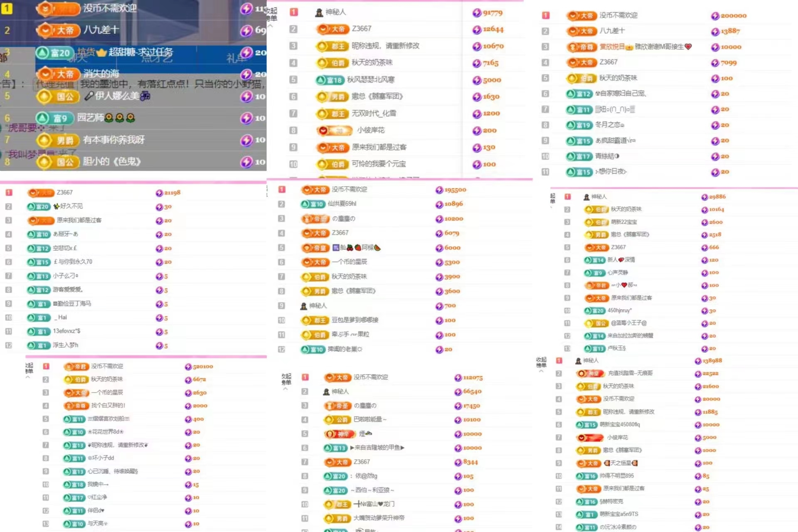Click the score value 13887
Screen dimensions: 798x532
click(x=730, y=31)
